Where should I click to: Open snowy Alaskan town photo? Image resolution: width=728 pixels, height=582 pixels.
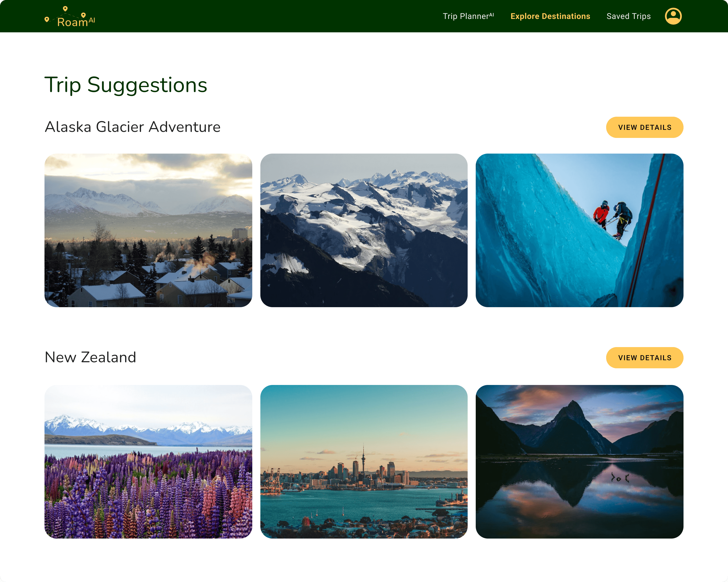pyautogui.click(x=148, y=230)
